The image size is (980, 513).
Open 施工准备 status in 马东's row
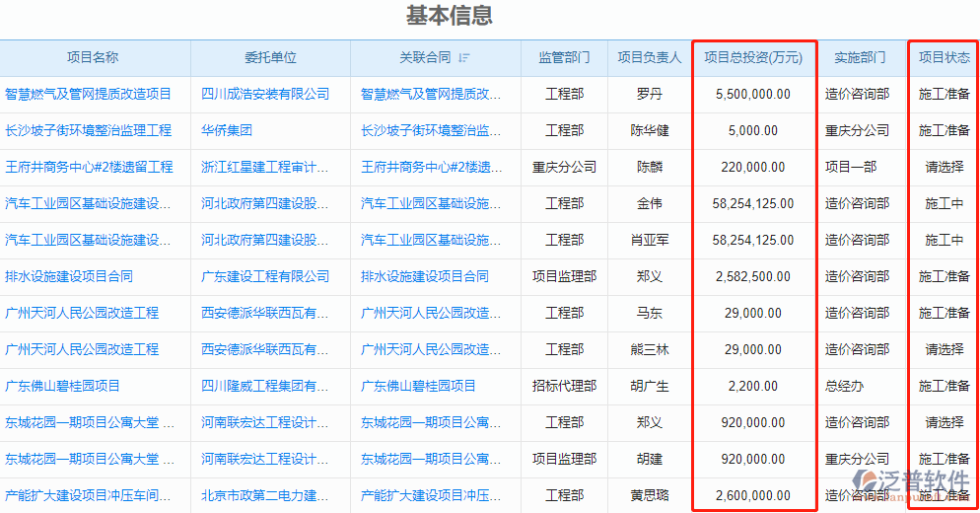tap(945, 313)
